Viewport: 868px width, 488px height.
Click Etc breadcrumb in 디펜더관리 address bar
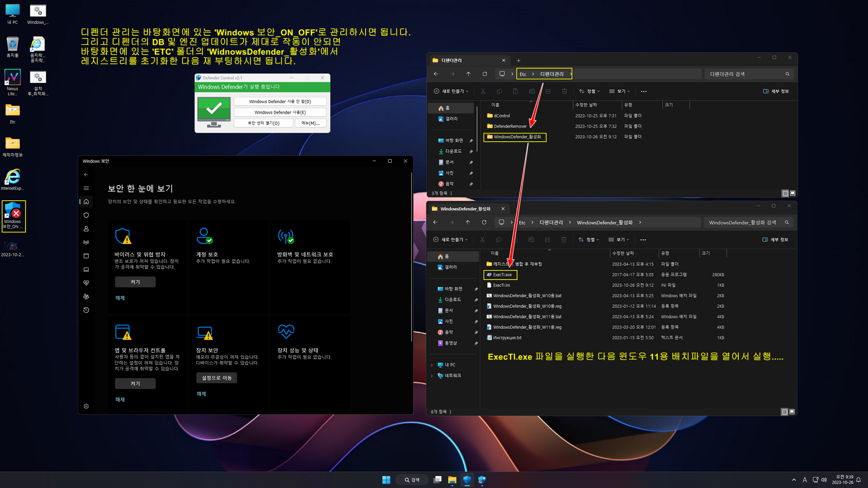click(523, 74)
